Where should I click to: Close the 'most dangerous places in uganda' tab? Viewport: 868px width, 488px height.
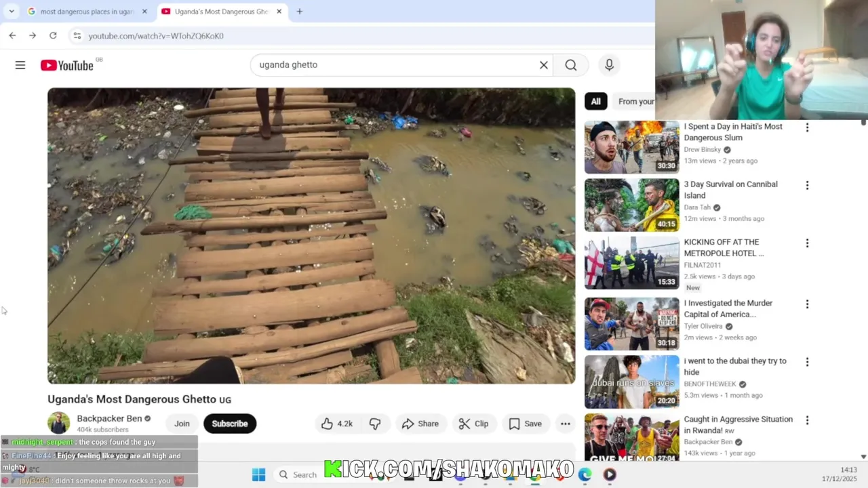(x=144, y=12)
